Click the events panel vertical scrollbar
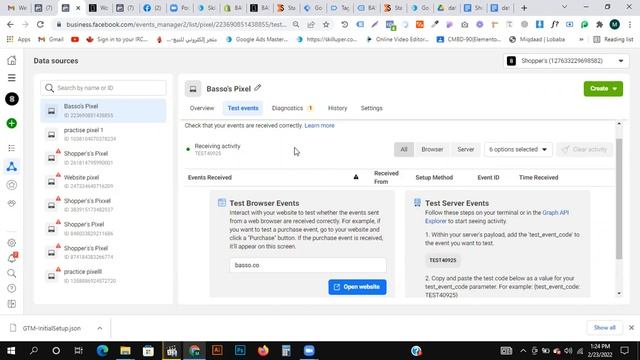This screenshot has width=640, height=360. point(619,199)
